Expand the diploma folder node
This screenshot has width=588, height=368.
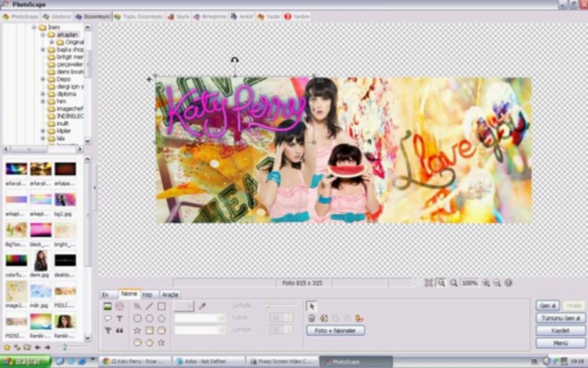click(x=43, y=94)
